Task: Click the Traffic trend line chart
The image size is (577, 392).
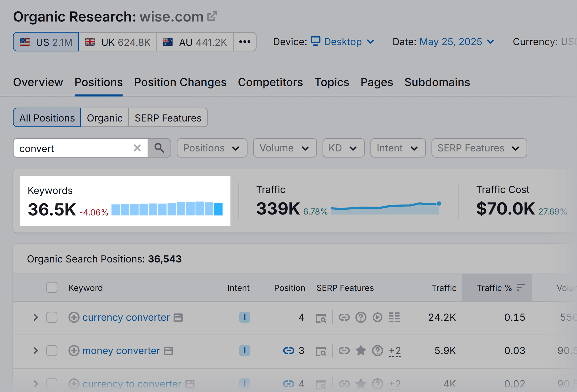Action: tap(386, 208)
